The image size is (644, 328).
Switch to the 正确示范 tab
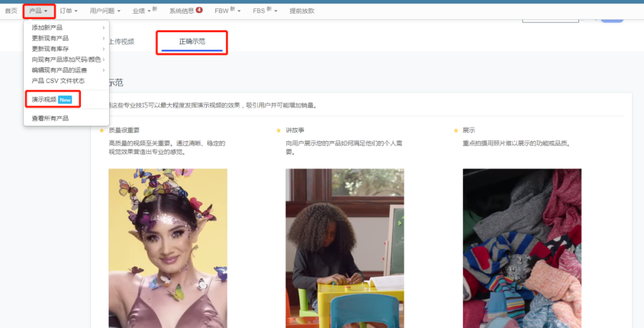click(193, 42)
